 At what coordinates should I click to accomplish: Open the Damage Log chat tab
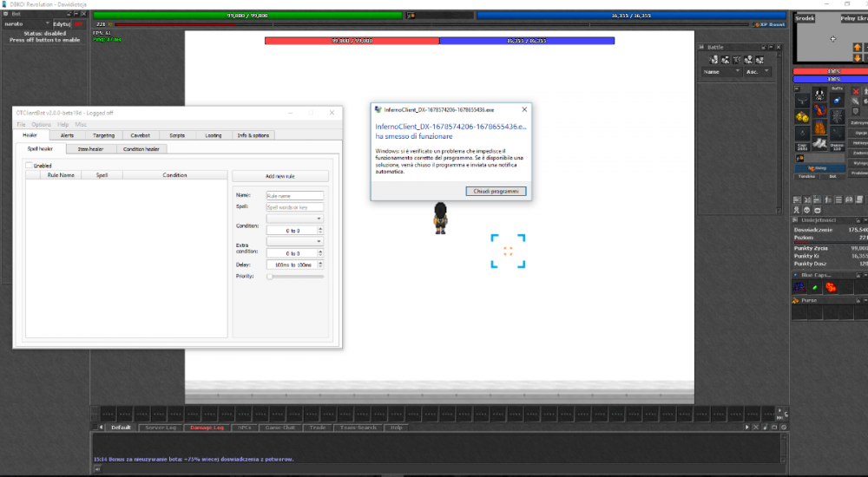click(207, 428)
